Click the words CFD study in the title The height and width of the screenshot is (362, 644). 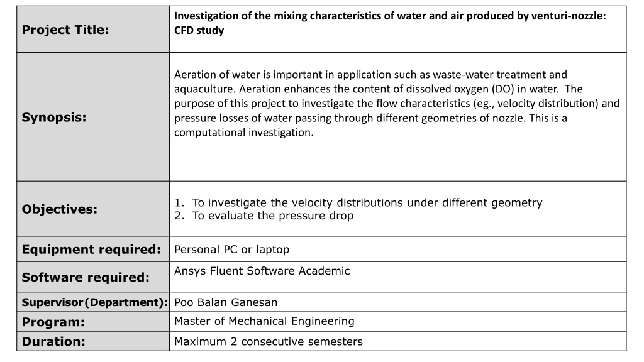[199, 30]
